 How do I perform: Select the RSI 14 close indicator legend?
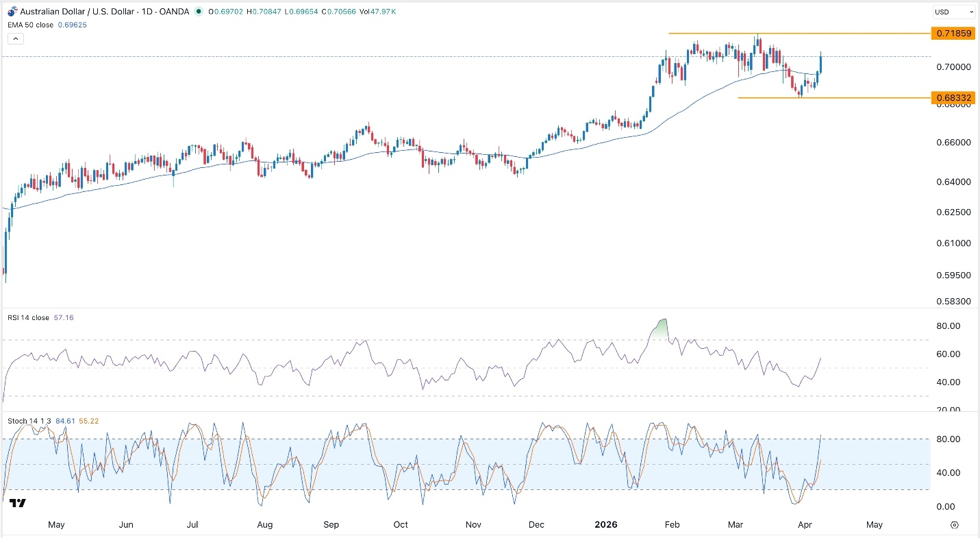(27, 318)
